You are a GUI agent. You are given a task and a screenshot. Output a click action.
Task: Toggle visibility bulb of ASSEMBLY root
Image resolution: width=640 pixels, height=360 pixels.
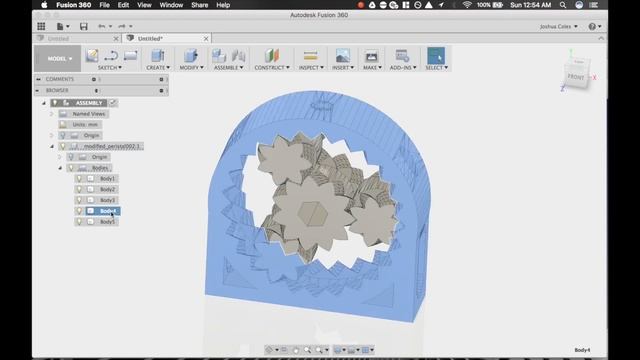[55, 103]
